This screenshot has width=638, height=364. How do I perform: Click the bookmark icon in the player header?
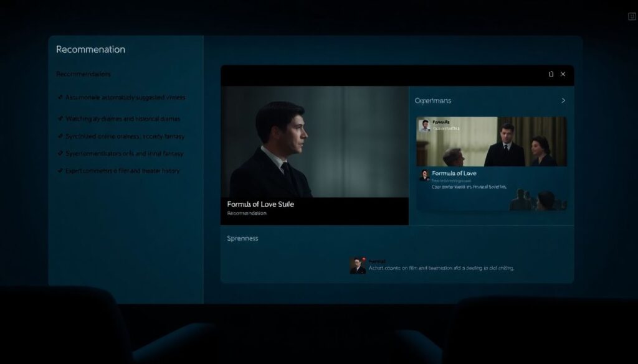point(551,75)
